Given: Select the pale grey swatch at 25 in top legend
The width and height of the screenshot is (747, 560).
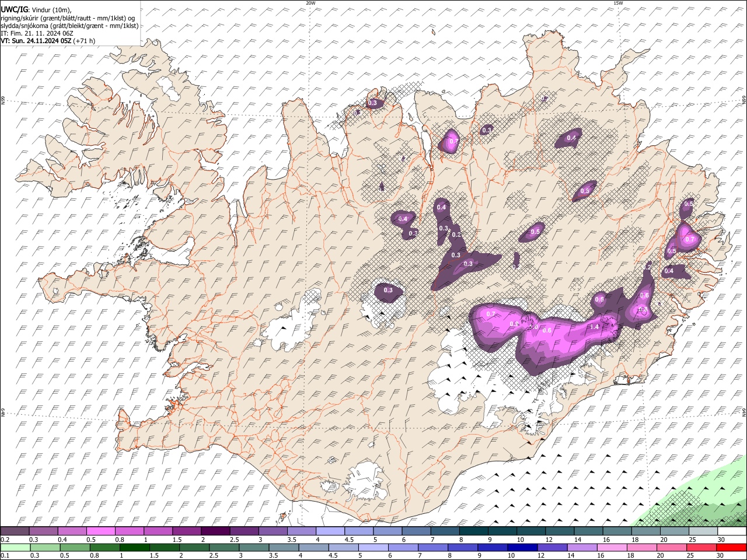Looking at the screenshot, I should [703, 531].
